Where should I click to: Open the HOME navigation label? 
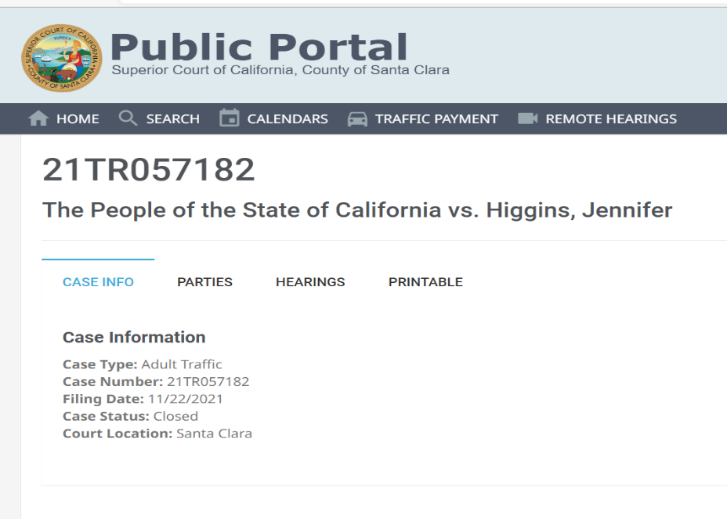point(77,119)
